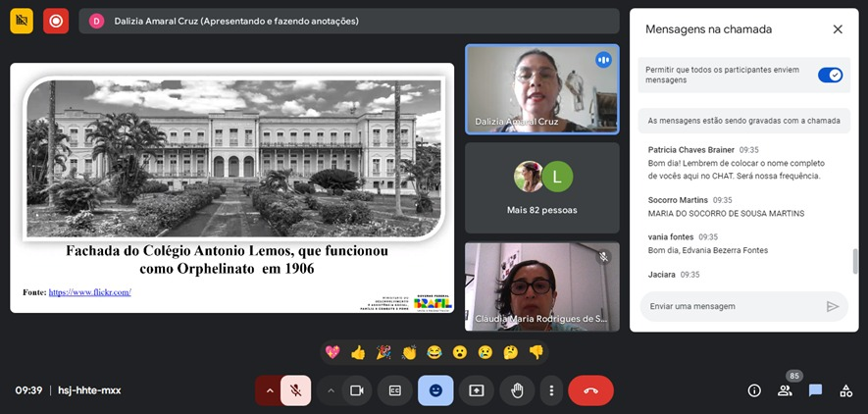Turn on closed captions
This screenshot has height=414, width=868.
pyautogui.click(x=395, y=390)
